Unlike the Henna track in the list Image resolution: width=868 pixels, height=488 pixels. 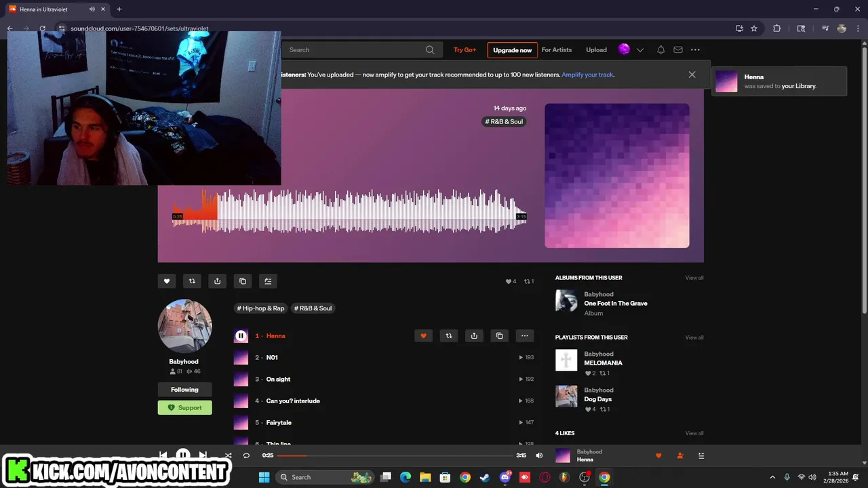tap(423, 335)
